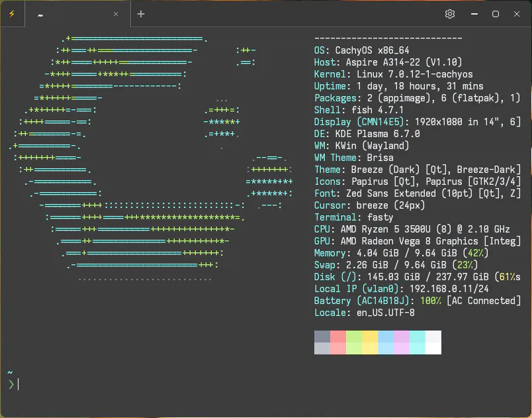
Task: Click the Host: Aspire A314-22 line
Action: tap(388, 62)
